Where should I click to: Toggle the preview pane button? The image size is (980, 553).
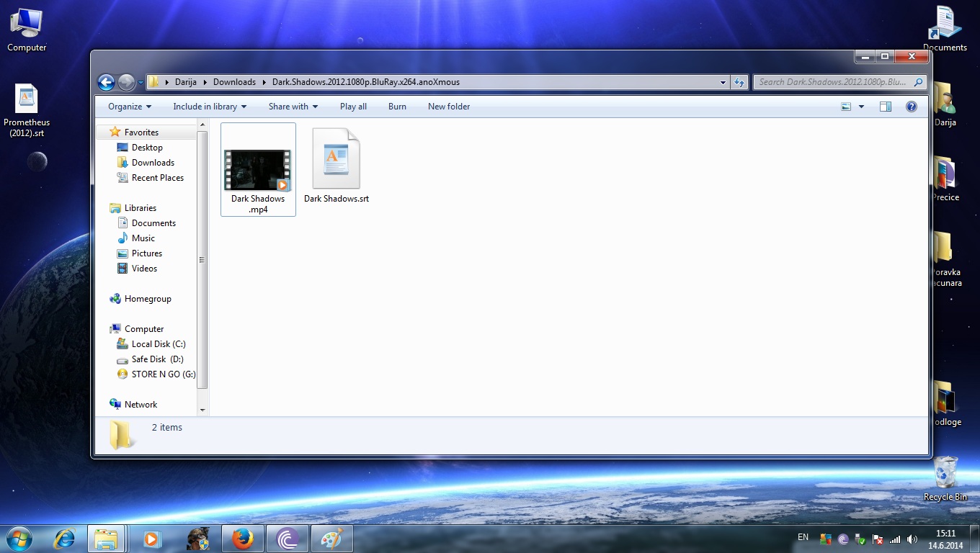click(x=886, y=107)
